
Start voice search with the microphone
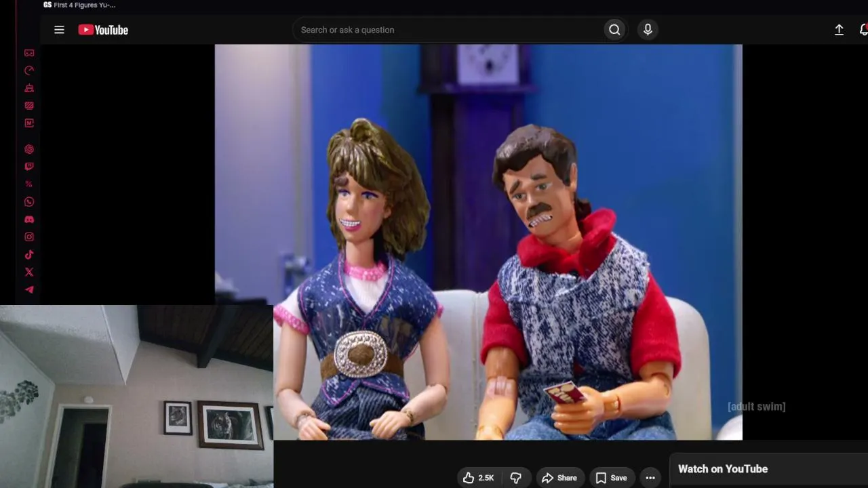click(x=648, y=30)
